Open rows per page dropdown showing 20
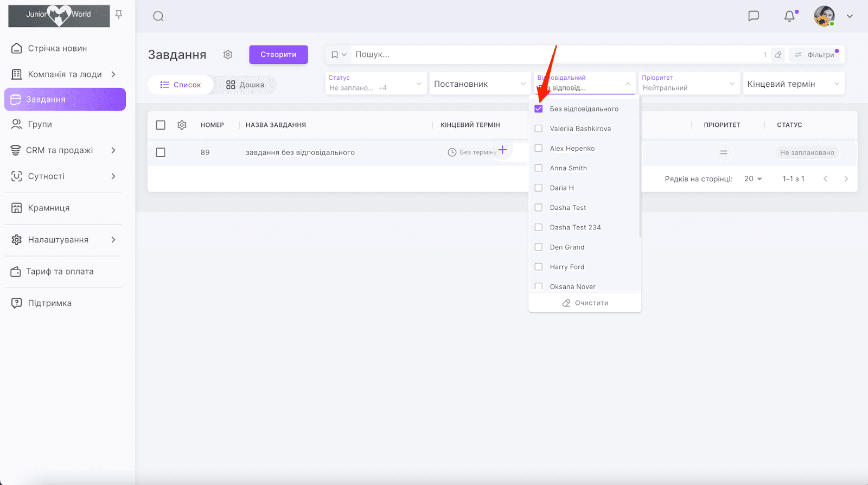Viewport: 868px width, 485px height. click(x=753, y=179)
